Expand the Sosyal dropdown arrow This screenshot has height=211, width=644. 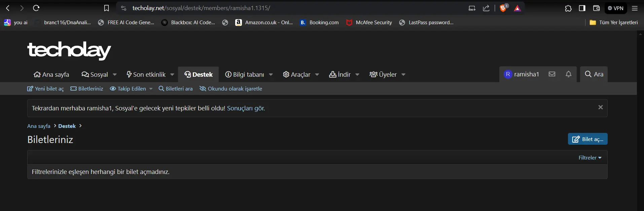coord(115,75)
